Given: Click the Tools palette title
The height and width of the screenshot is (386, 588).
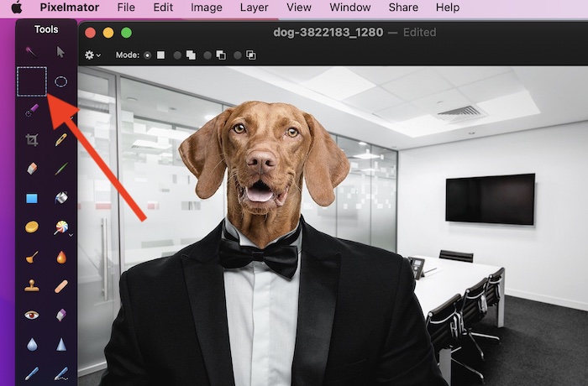Looking at the screenshot, I should click(x=46, y=29).
